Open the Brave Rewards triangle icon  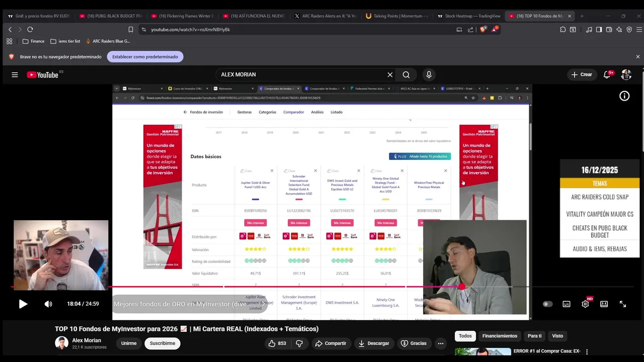(495, 30)
